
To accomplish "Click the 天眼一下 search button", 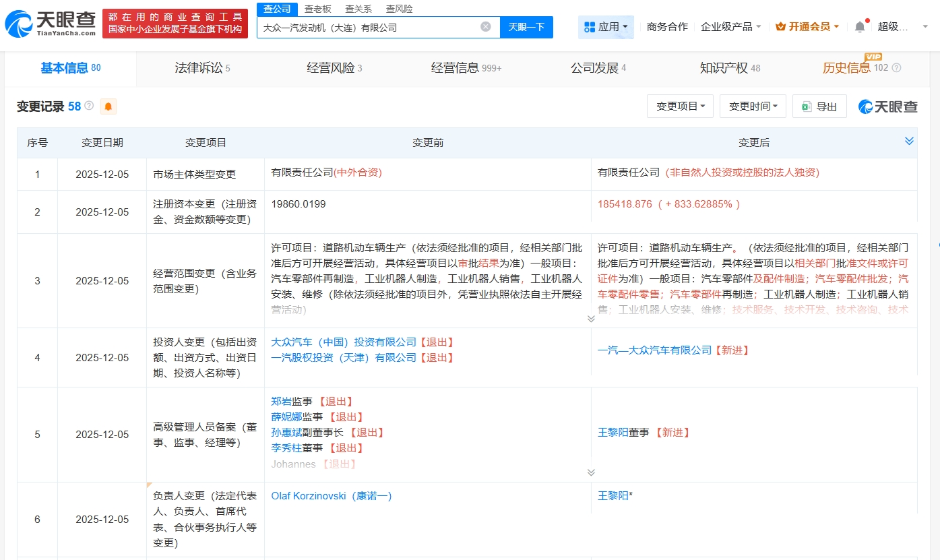I will [526, 27].
